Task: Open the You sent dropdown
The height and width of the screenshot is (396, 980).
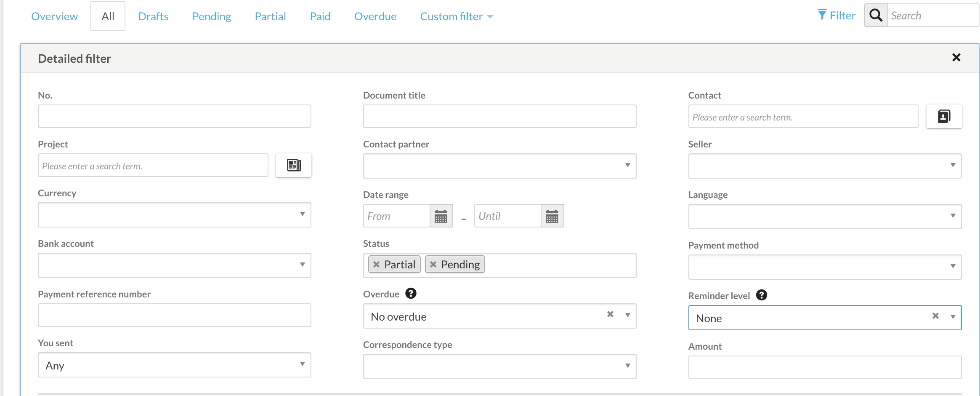Action: tap(174, 365)
